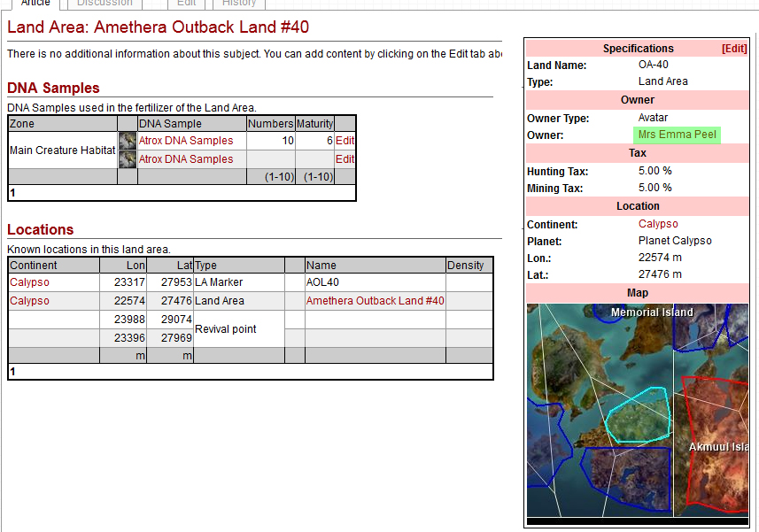
Task: Click [Edit] in the Specifications header
Action: point(733,49)
